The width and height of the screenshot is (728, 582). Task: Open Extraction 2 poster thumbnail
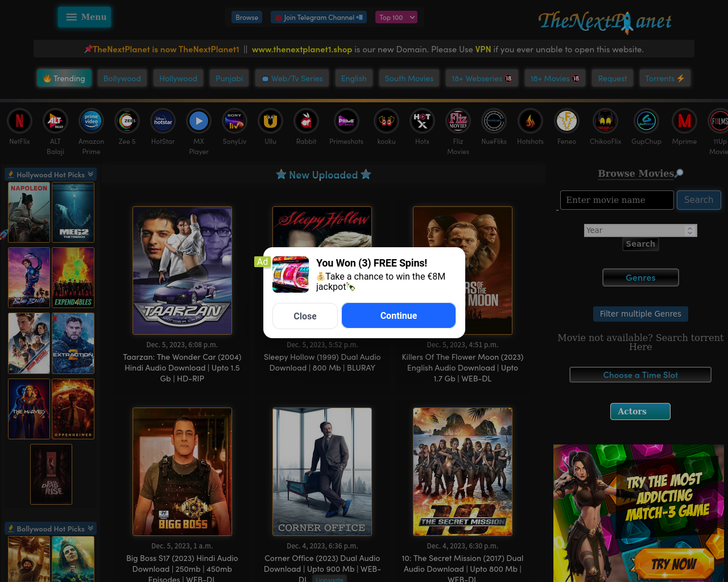[x=73, y=343]
